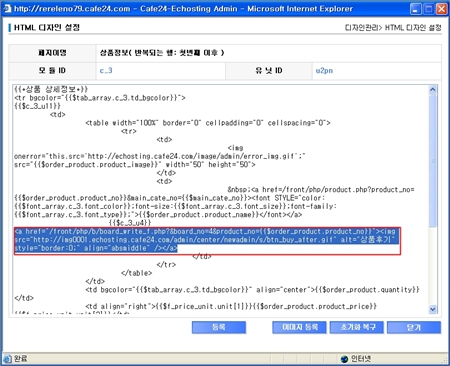Click the {{$order_product.quantity}} code line
Screen dimensions: 450x366
(252, 290)
